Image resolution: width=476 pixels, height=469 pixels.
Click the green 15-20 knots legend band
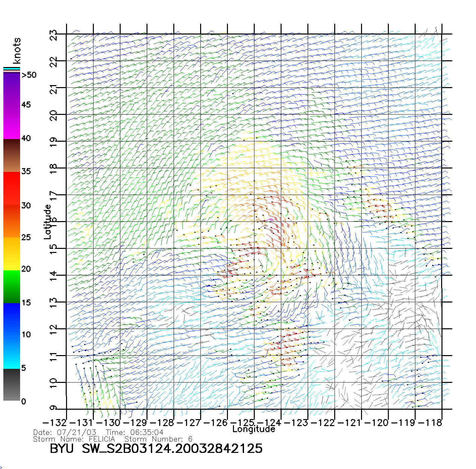12,286
